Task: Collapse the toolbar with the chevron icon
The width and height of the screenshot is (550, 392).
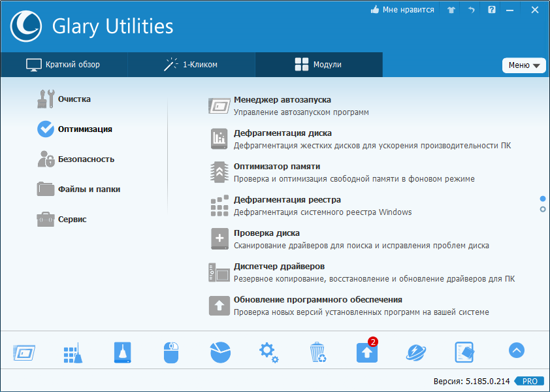Action: (516, 350)
